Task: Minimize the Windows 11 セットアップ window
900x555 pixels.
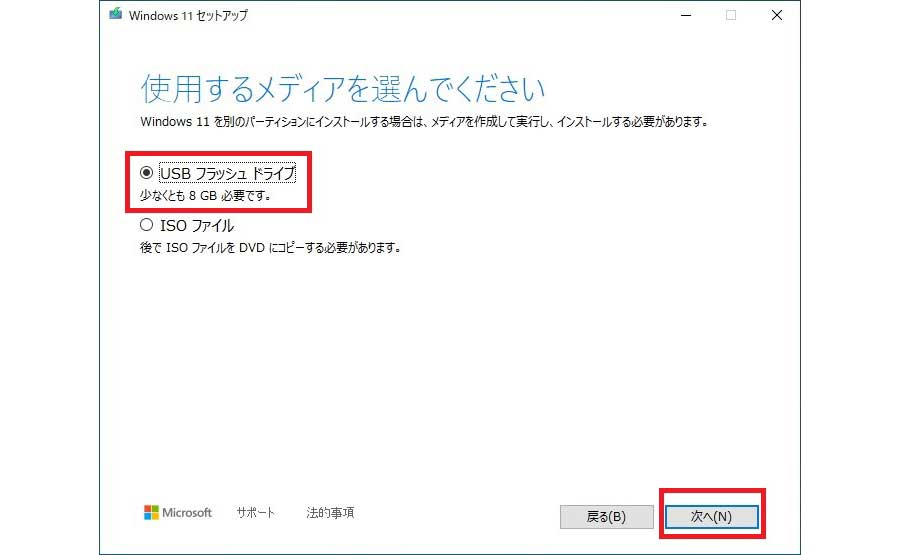Action: point(686,15)
